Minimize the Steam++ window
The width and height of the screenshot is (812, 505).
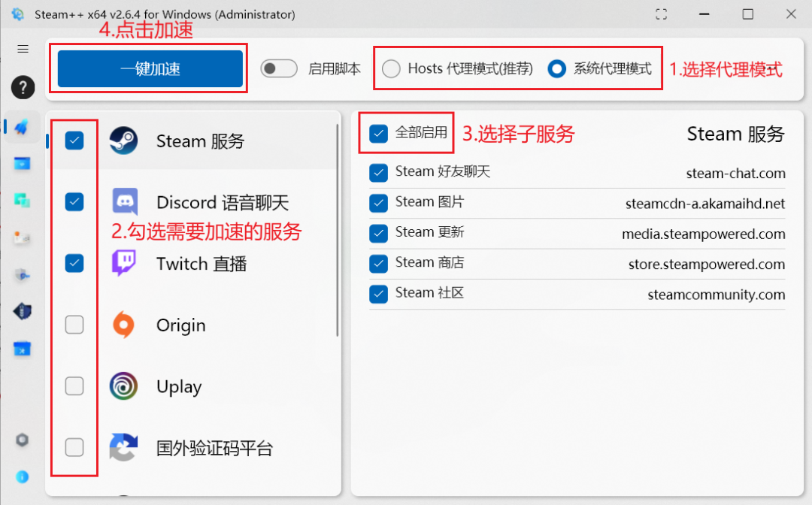[704, 14]
